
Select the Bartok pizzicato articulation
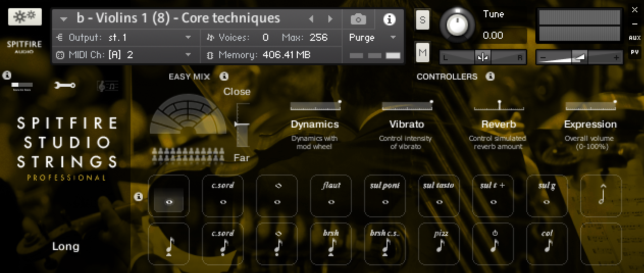(493, 244)
